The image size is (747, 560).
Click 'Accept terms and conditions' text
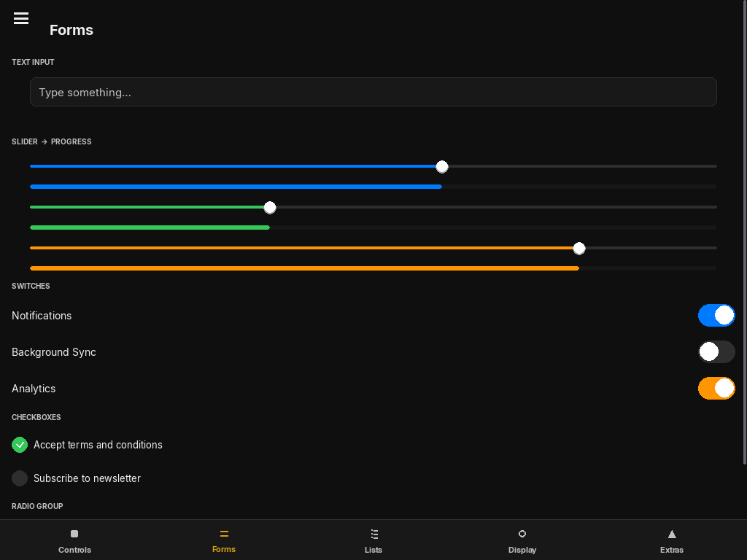[98, 445]
